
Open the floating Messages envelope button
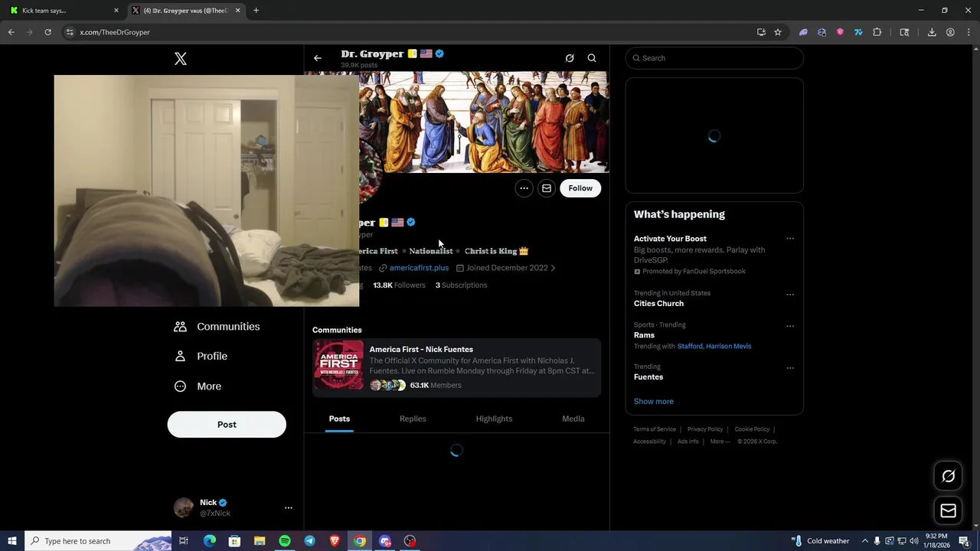click(948, 510)
